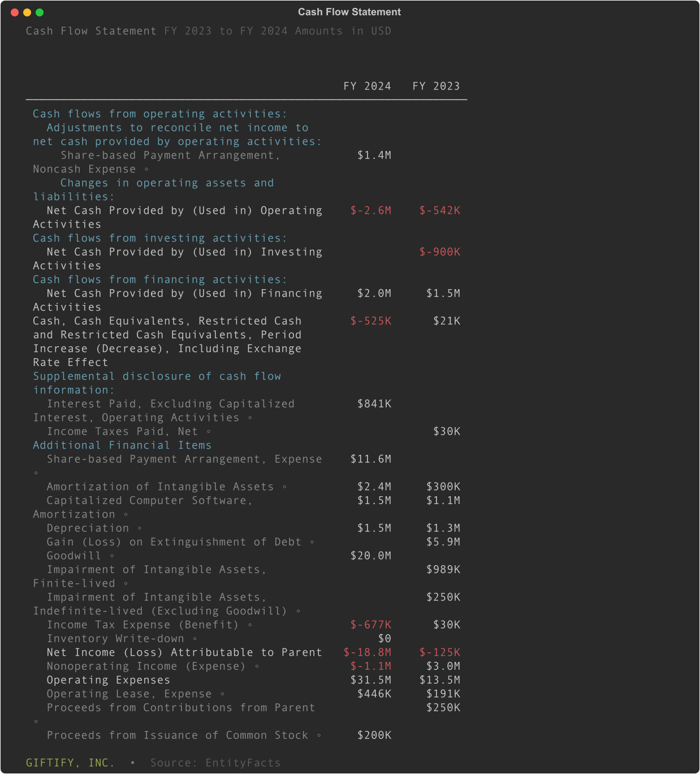Click the marker after Operating Lease, Expense
Image resolution: width=700 pixels, height=774 pixels.
pyautogui.click(x=222, y=695)
